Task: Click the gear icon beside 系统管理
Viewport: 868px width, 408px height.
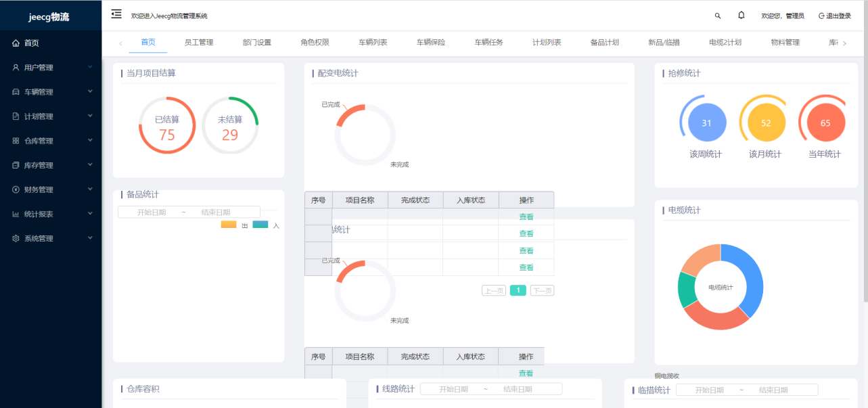Action: pyautogui.click(x=16, y=238)
